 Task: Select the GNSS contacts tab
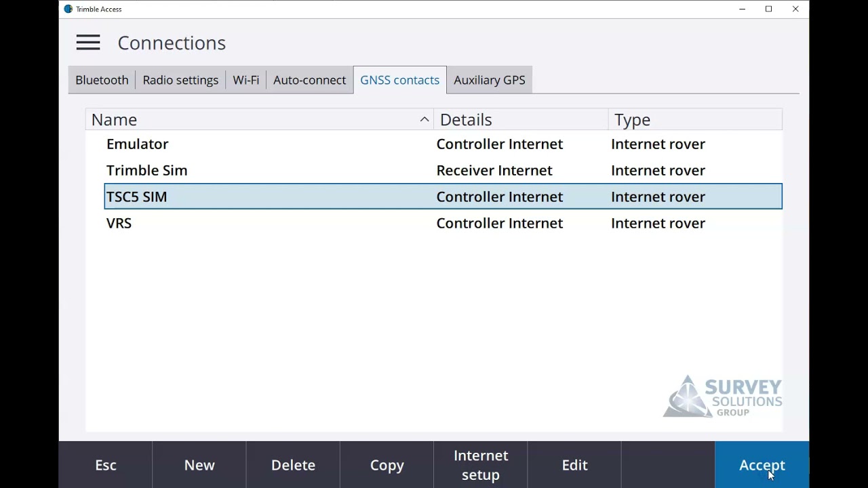399,80
